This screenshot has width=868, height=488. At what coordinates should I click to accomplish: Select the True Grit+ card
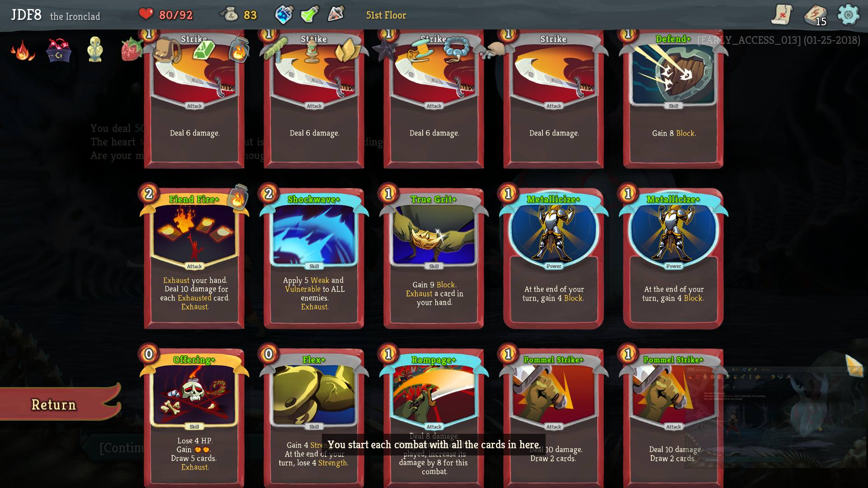434,258
